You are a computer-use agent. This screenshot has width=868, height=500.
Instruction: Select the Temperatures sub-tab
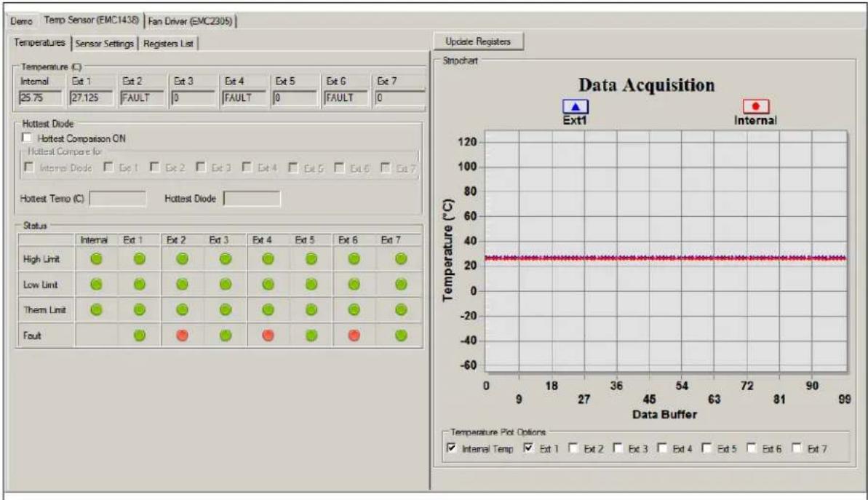click(x=39, y=42)
